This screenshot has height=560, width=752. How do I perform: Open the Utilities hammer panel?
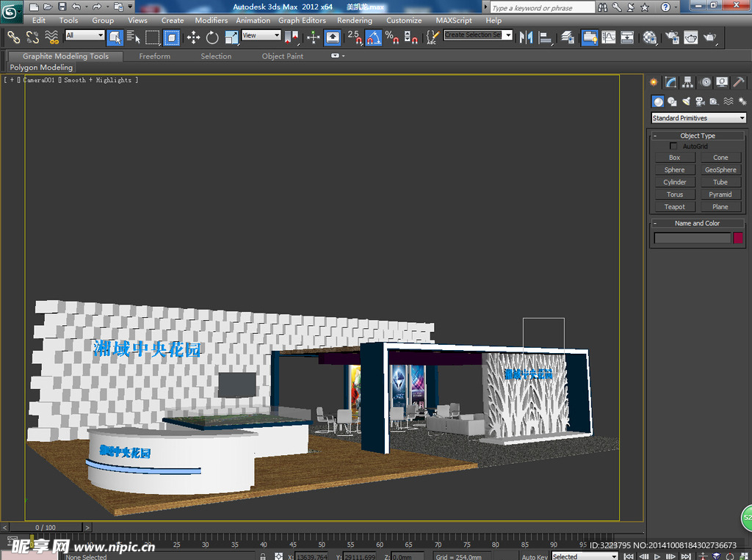click(740, 82)
